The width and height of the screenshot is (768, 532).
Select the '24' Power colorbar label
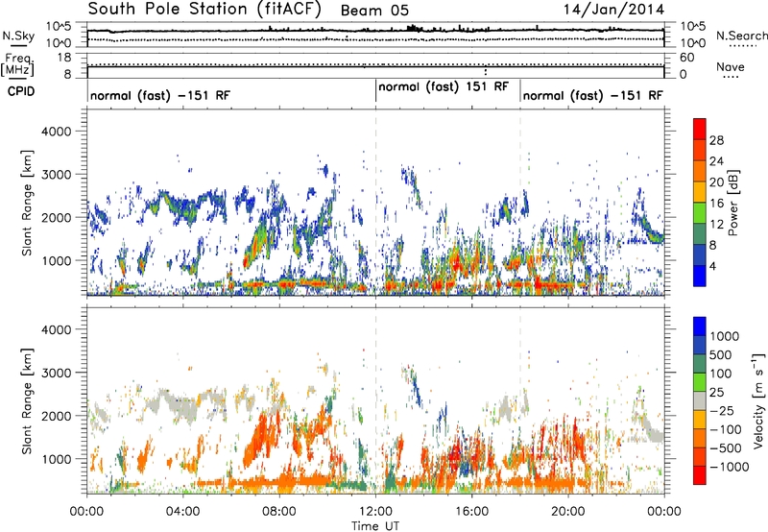click(716, 161)
